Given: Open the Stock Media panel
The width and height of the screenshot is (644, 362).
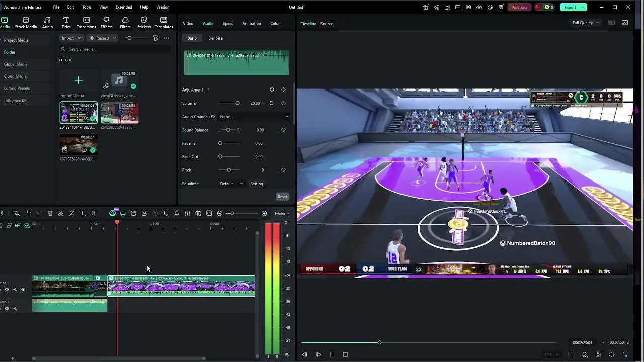Looking at the screenshot, I should [x=26, y=23].
